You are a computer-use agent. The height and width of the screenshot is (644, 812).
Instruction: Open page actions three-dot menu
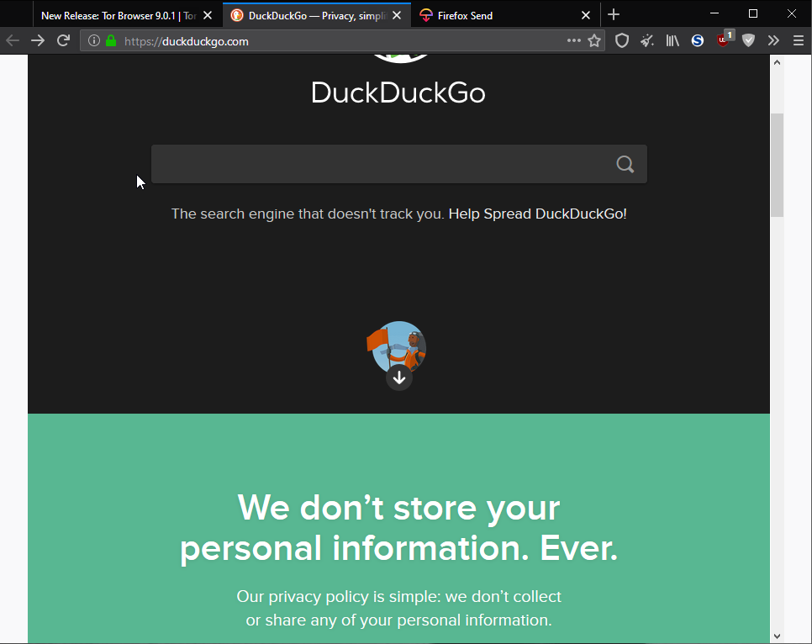[x=573, y=40]
